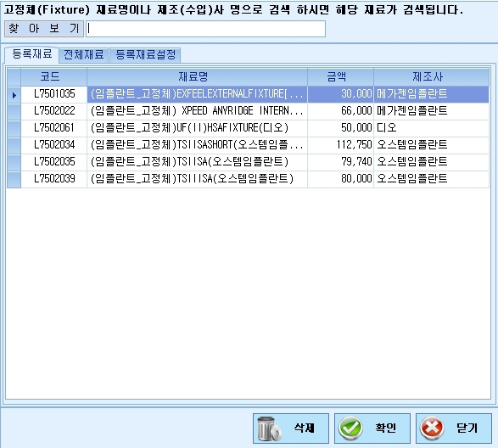Select the UF(II)HSAFIXTURE(디오) material name

click(x=197, y=128)
